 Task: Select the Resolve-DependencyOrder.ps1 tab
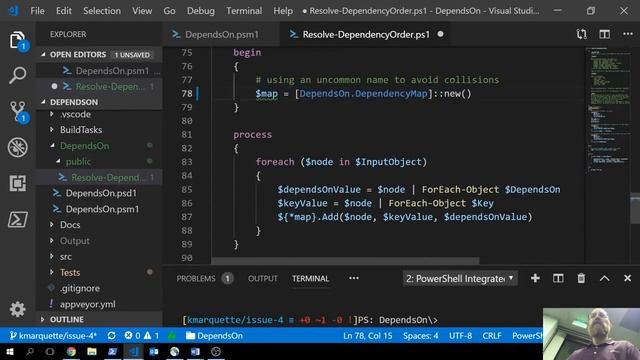point(365,34)
